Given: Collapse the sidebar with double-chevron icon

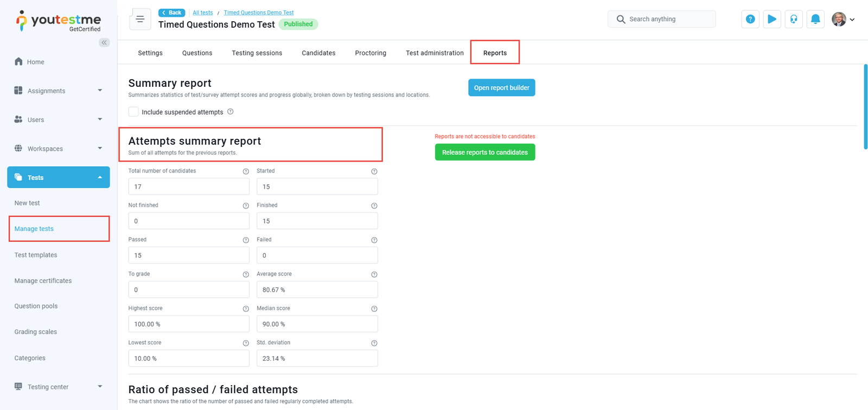Looking at the screenshot, I should (x=104, y=42).
